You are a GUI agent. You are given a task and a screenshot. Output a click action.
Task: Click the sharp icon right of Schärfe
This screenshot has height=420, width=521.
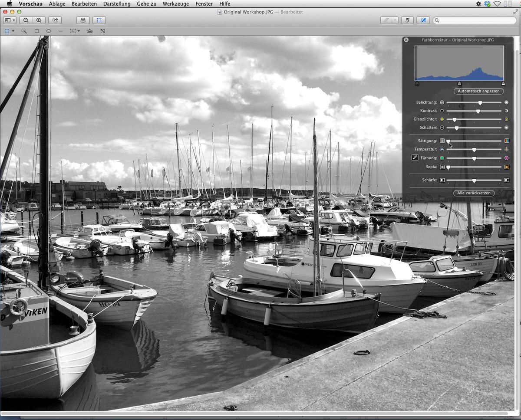(506, 180)
